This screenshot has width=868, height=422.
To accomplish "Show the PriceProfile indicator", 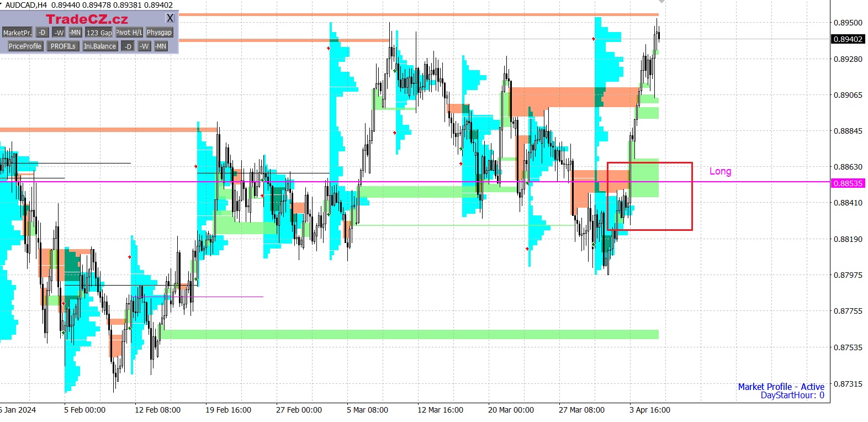I will [25, 46].
